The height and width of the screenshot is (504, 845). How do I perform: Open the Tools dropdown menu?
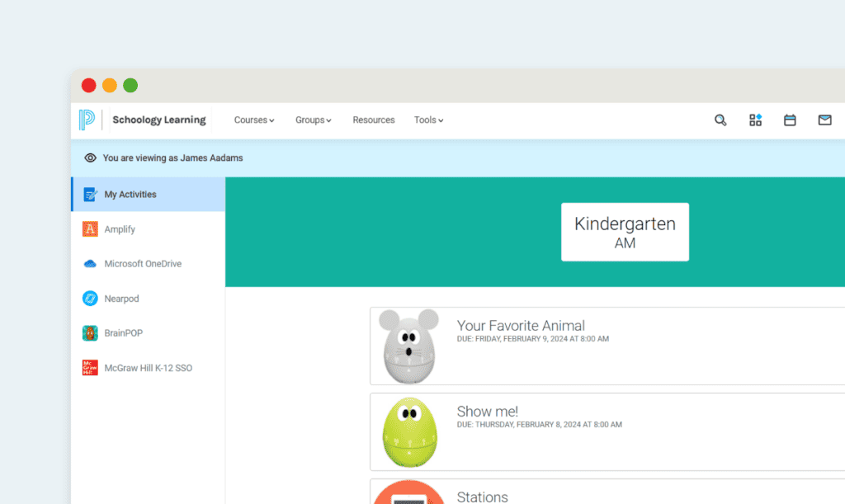(428, 120)
